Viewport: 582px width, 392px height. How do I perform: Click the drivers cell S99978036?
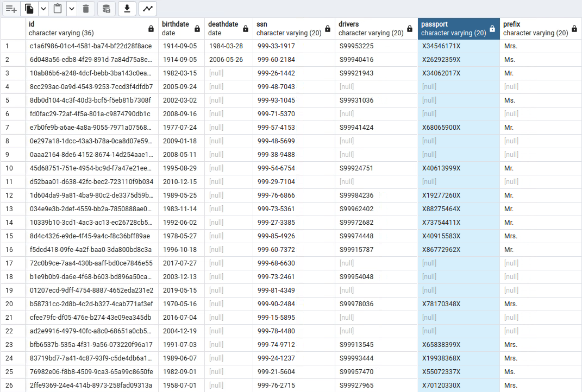click(356, 304)
